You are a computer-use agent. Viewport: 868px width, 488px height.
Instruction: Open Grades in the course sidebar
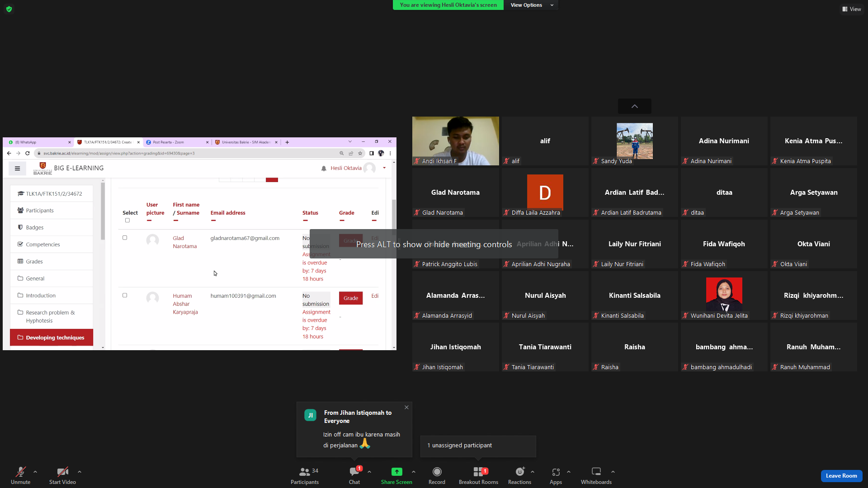coord(52,262)
